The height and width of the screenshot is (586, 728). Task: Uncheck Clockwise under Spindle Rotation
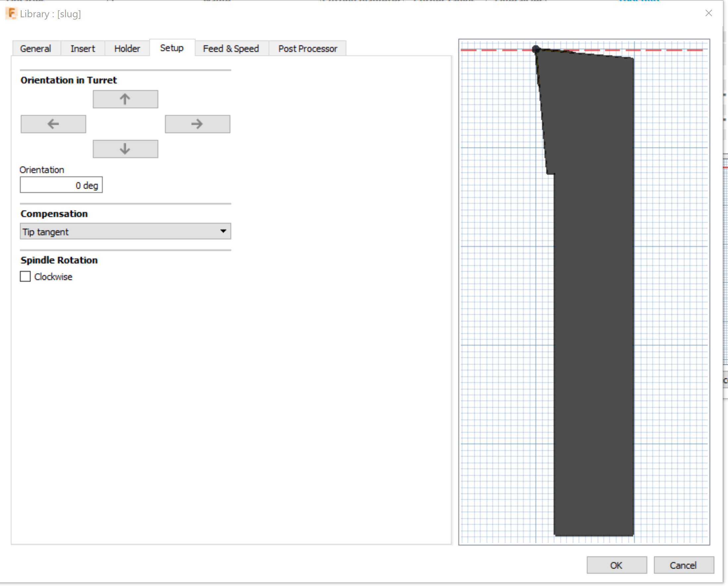click(x=25, y=276)
